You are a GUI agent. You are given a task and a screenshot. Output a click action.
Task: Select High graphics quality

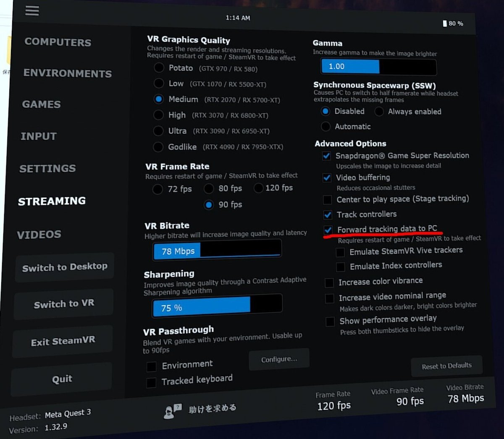158,115
